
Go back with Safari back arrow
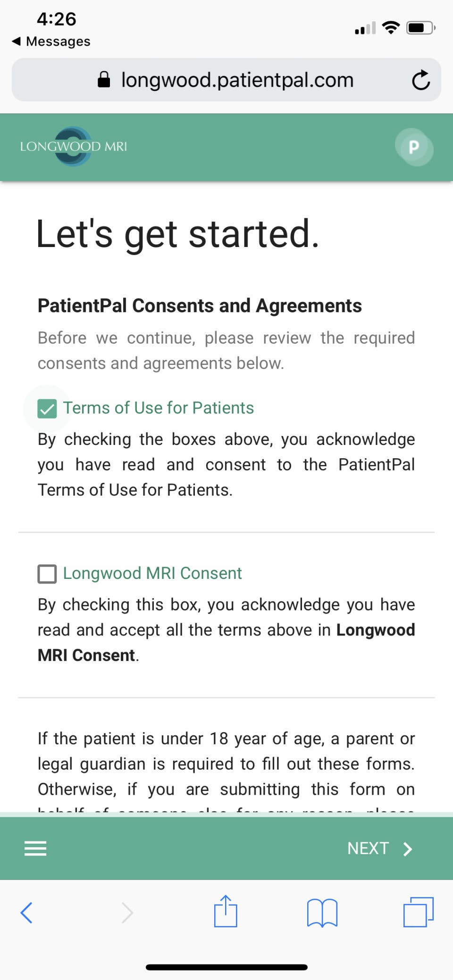point(27,913)
